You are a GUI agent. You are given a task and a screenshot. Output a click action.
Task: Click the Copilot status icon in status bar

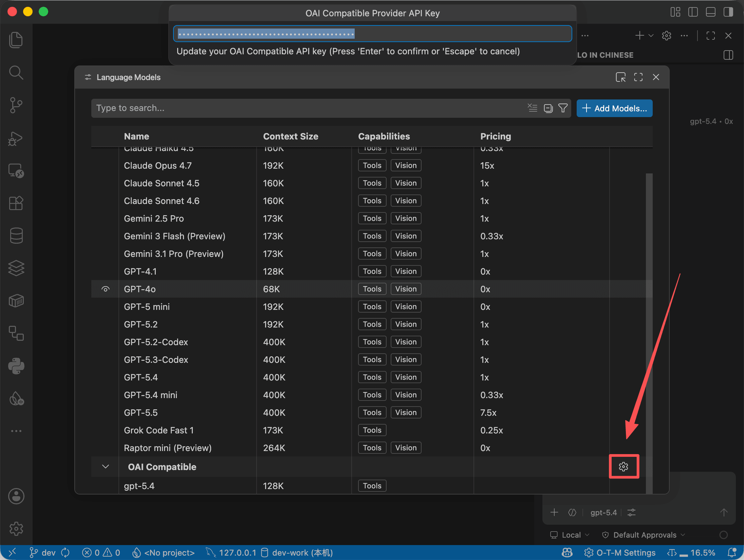coord(567,553)
